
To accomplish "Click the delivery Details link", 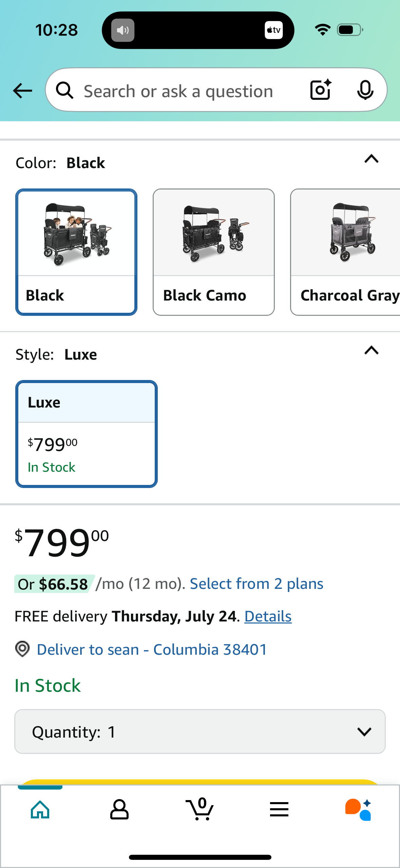I will 268,616.
